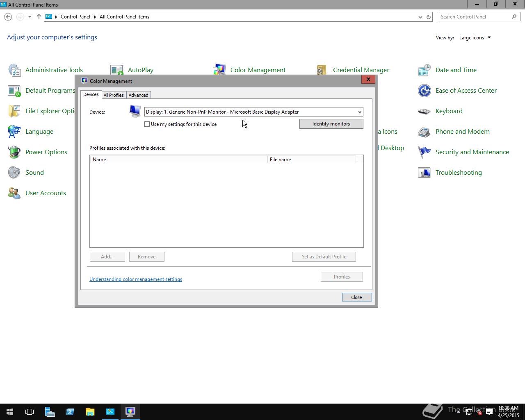Click the Start button on taskbar
The image size is (525, 420).
[10, 412]
